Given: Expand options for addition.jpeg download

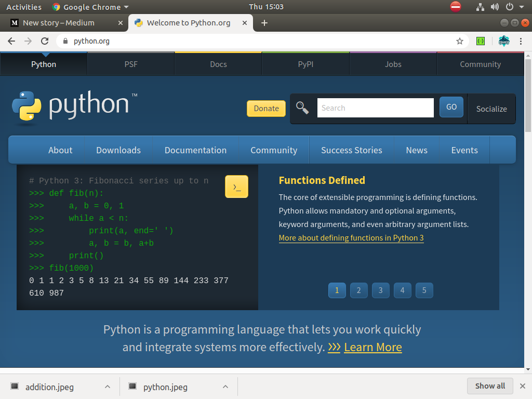Looking at the screenshot, I should click(108, 387).
